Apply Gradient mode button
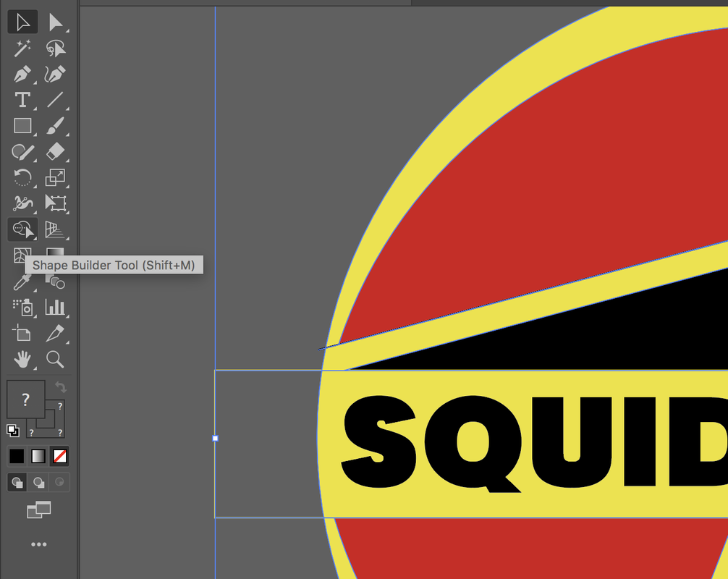The image size is (728, 579). click(x=38, y=456)
